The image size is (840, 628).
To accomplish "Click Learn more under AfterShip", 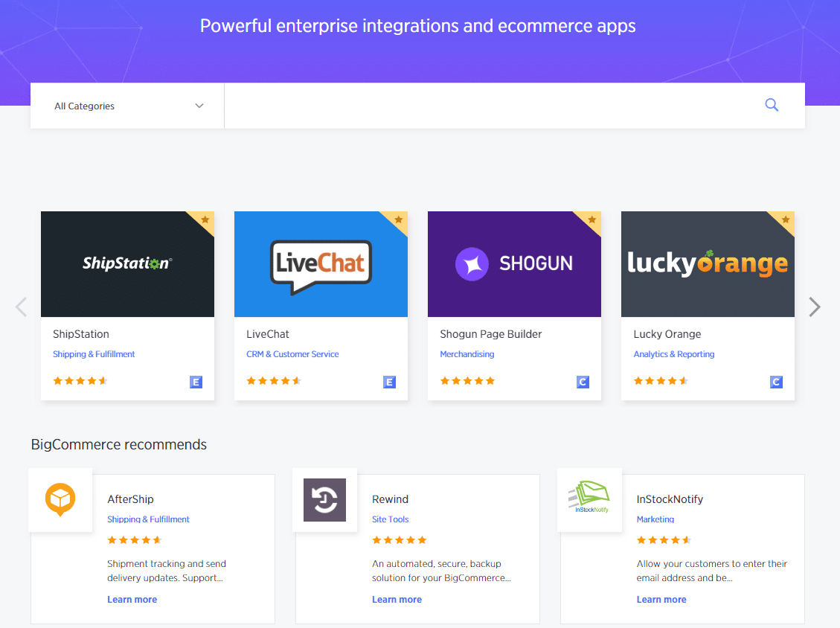I will (132, 600).
